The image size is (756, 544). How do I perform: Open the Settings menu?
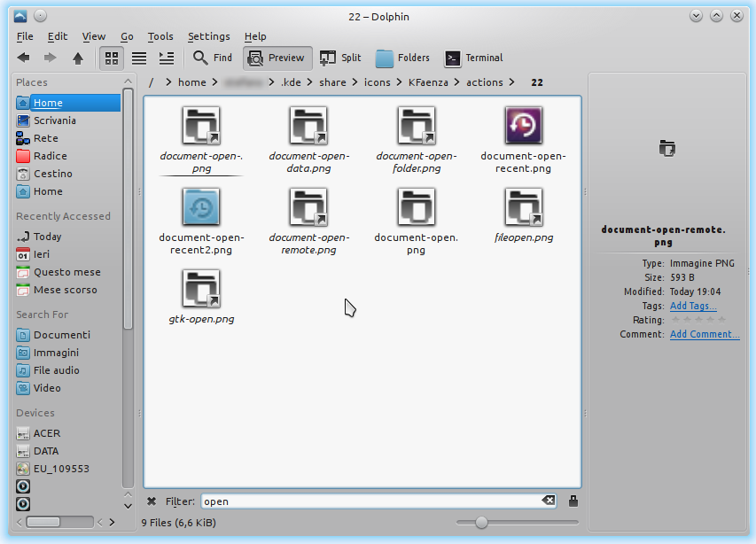click(208, 36)
